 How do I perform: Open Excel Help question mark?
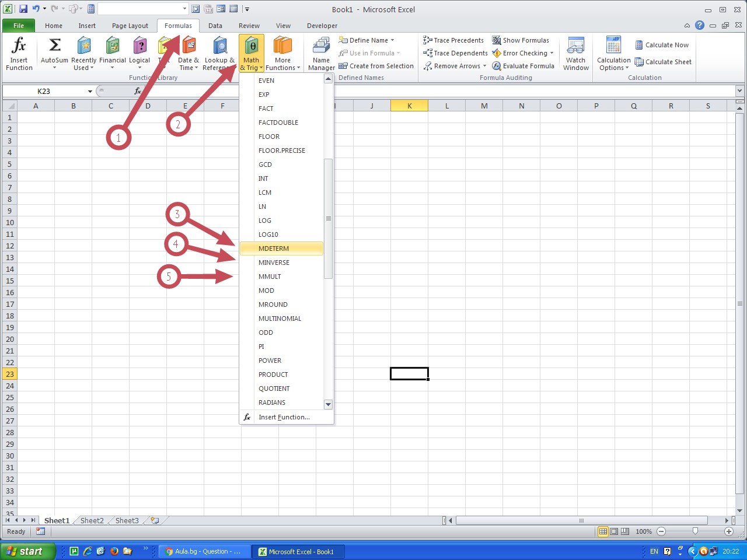click(x=700, y=25)
